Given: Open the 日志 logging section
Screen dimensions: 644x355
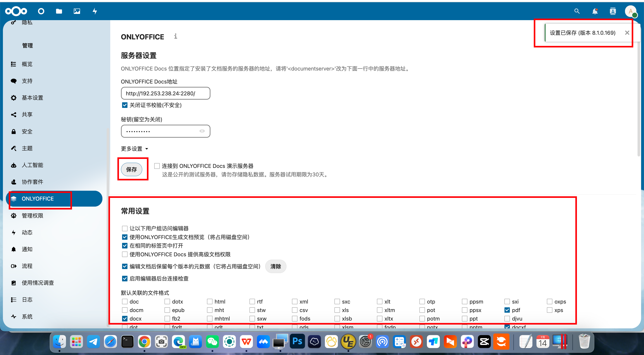Looking at the screenshot, I should [x=54, y=299].
